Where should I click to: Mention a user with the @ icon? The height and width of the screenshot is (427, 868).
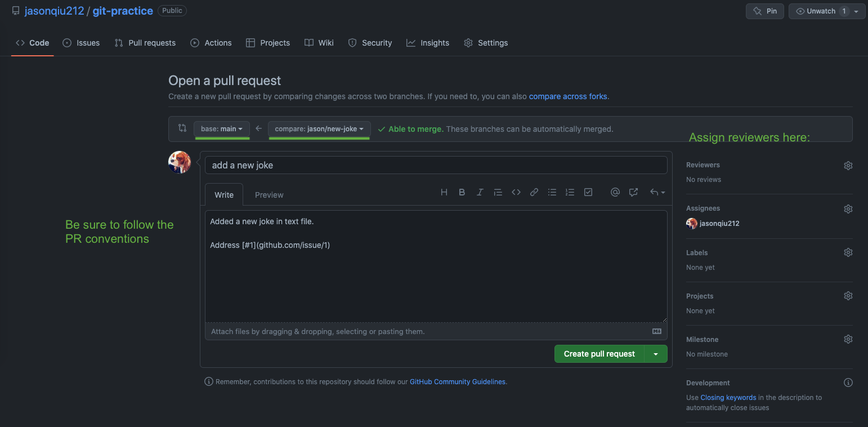[615, 192]
